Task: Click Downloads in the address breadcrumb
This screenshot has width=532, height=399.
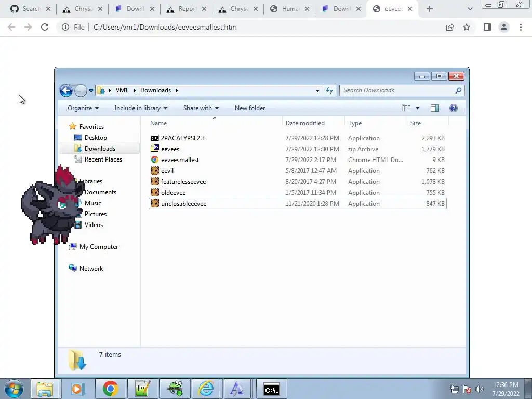Action: [155, 90]
